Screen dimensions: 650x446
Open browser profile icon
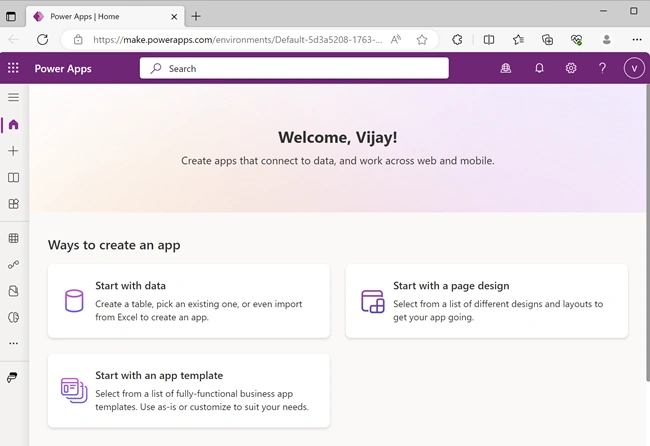coord(606,40)
